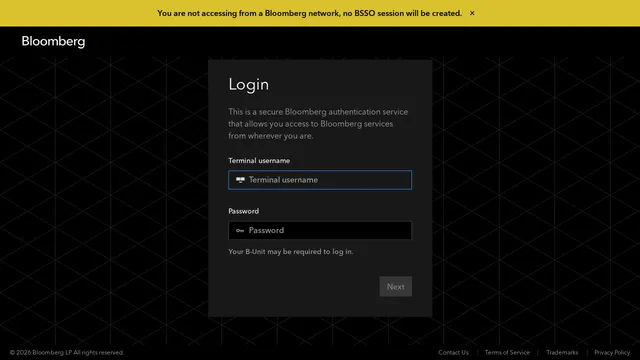Viewport: 640px width, 360px height.
Task: Click 'Your B-Unit may be required' note
Action: click(291, 252)
